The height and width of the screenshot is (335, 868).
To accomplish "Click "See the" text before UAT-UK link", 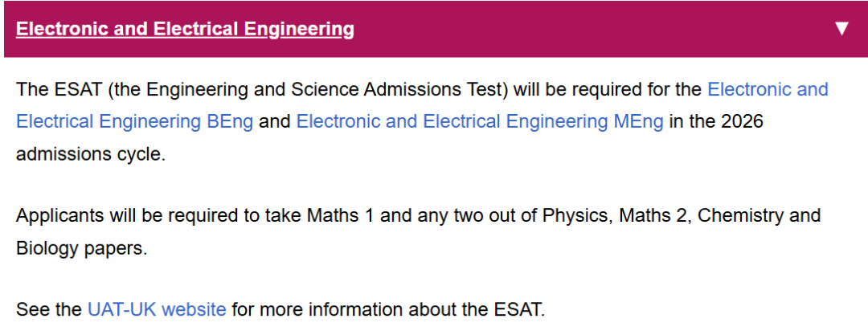I will pos(48,309).
